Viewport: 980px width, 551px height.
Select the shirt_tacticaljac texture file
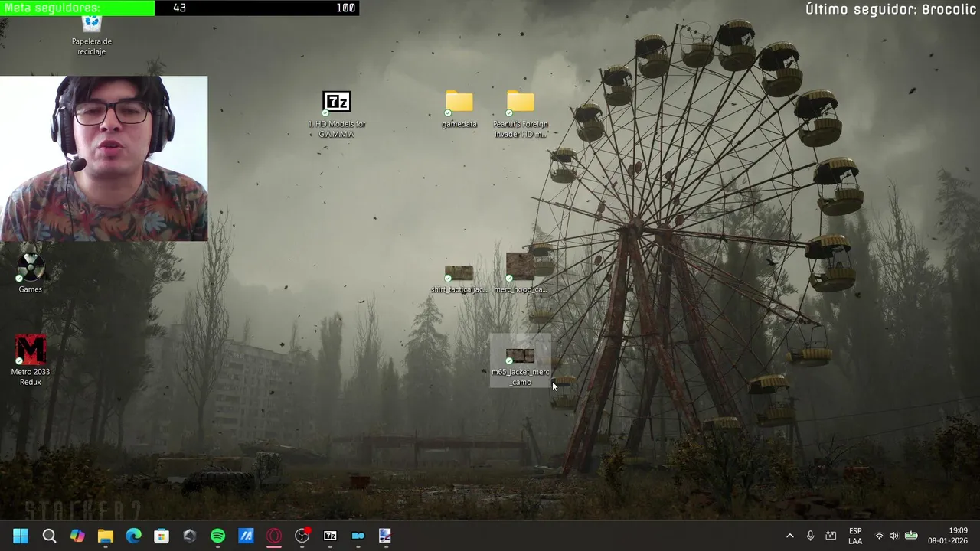[x=459, y=279]
